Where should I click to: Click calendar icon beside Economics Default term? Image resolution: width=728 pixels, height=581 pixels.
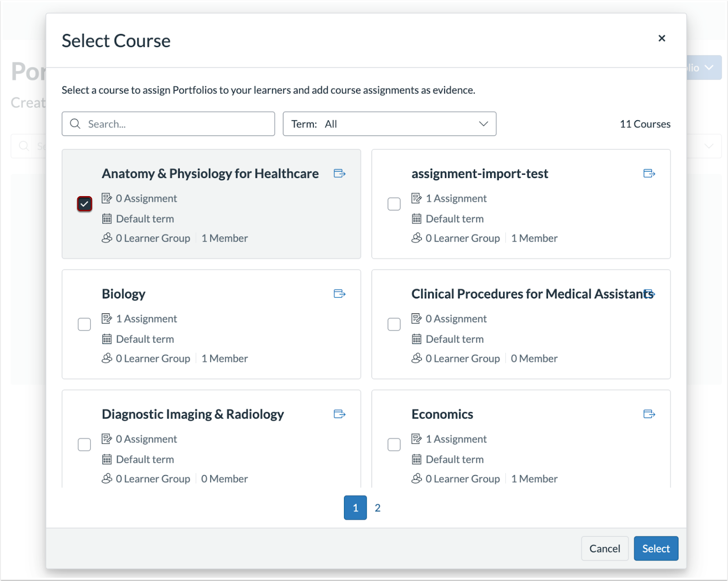(417, 459)
